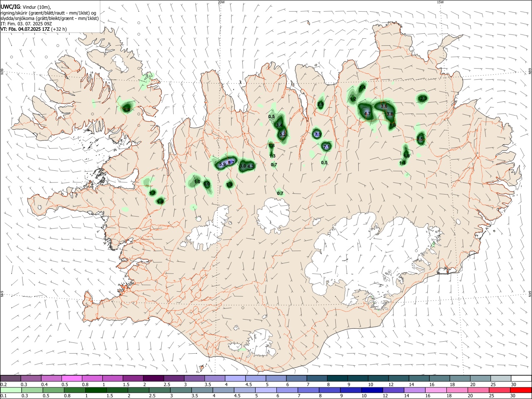Click the 3.6 precipitation cell label
This screenshot has width=532, height=399.
point(384,106)
